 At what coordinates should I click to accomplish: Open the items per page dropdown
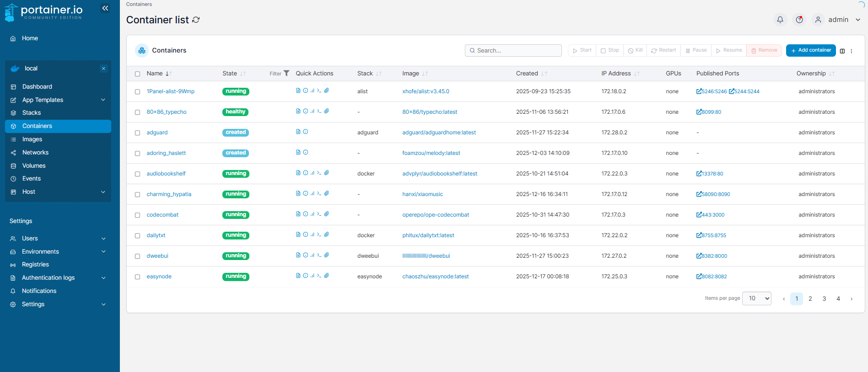tap(757, 298)
